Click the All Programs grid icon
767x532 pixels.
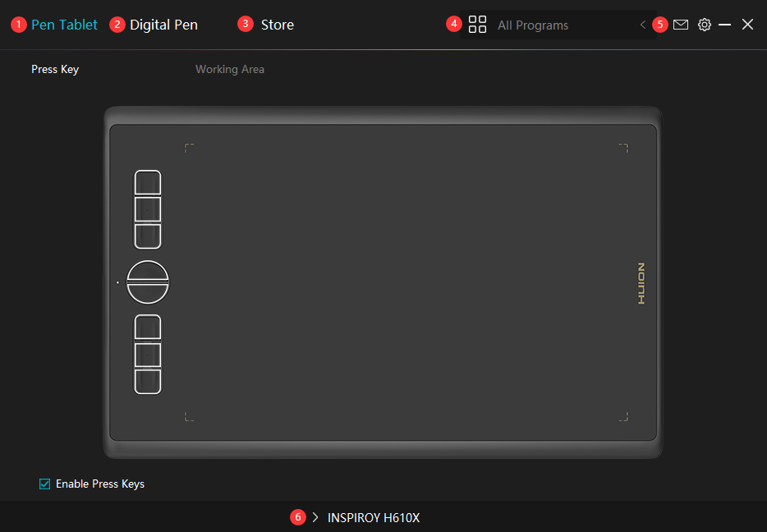click(x=477, y=25)
